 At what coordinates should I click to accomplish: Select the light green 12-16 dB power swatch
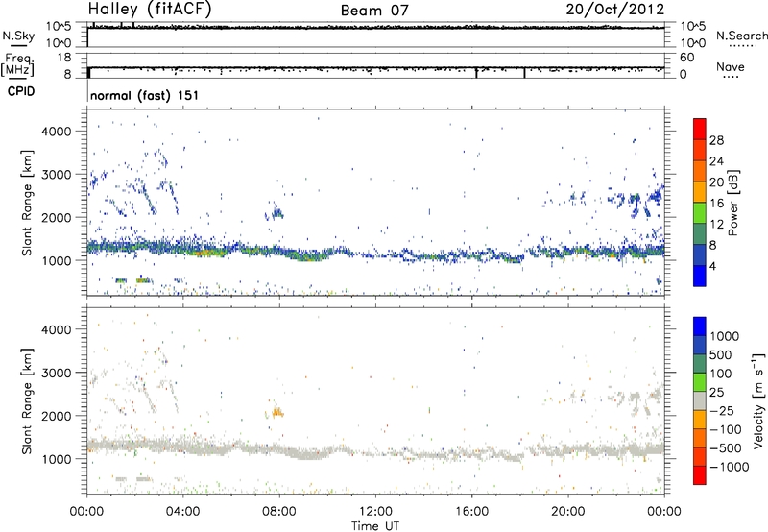700,213
